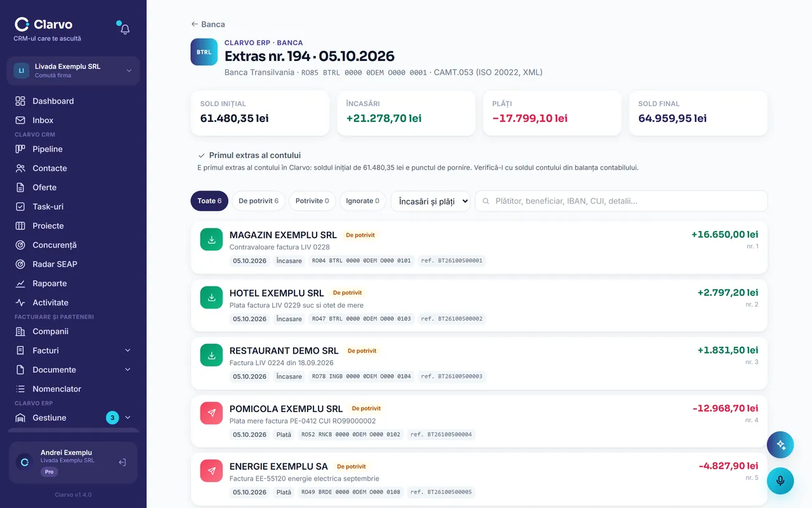812x508 pixels.
Task: Filter by Potrivite transactions
Action: (x=312, y=201)
